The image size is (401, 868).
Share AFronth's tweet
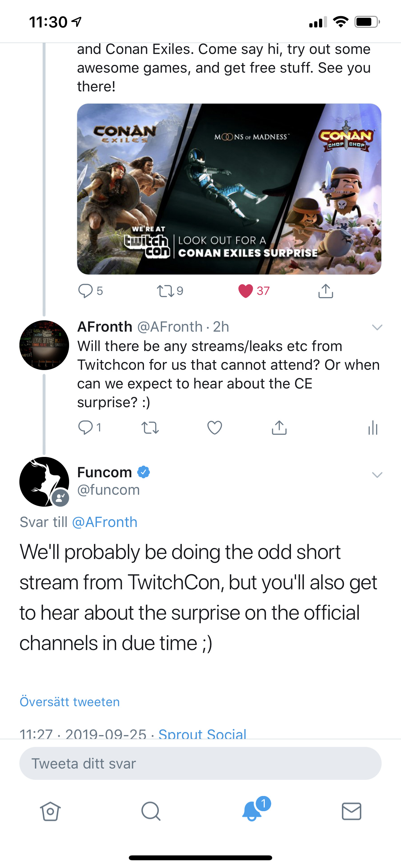pos(279,428)
